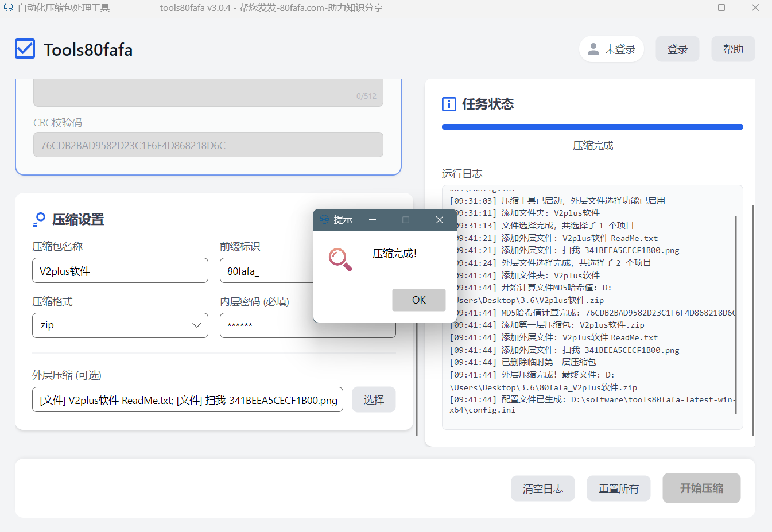Click 选择 to pick outer files

[x=374, y=400]
